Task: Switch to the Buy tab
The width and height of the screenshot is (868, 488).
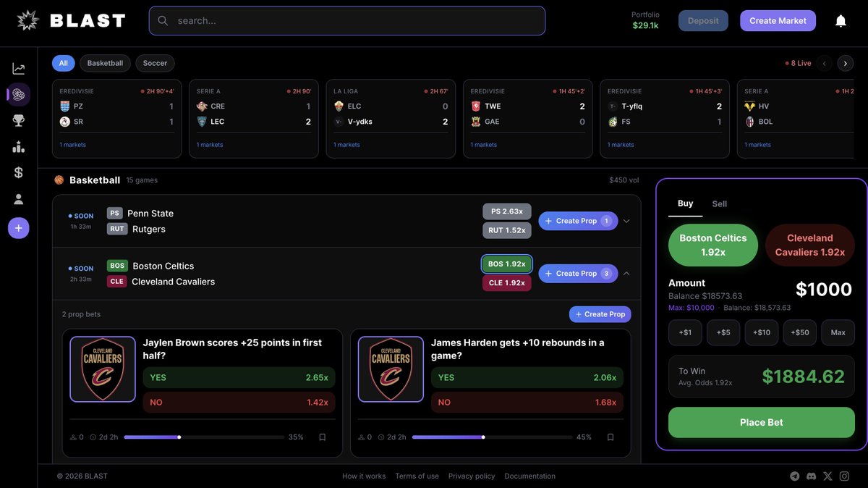Action: [x=686, y=203]
